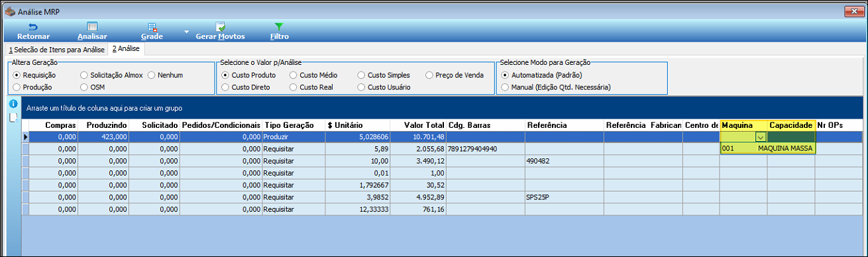Click the Referência Fabricante column header
The width and height of the screenshot is (868, 257).
(x=643, y=125)
